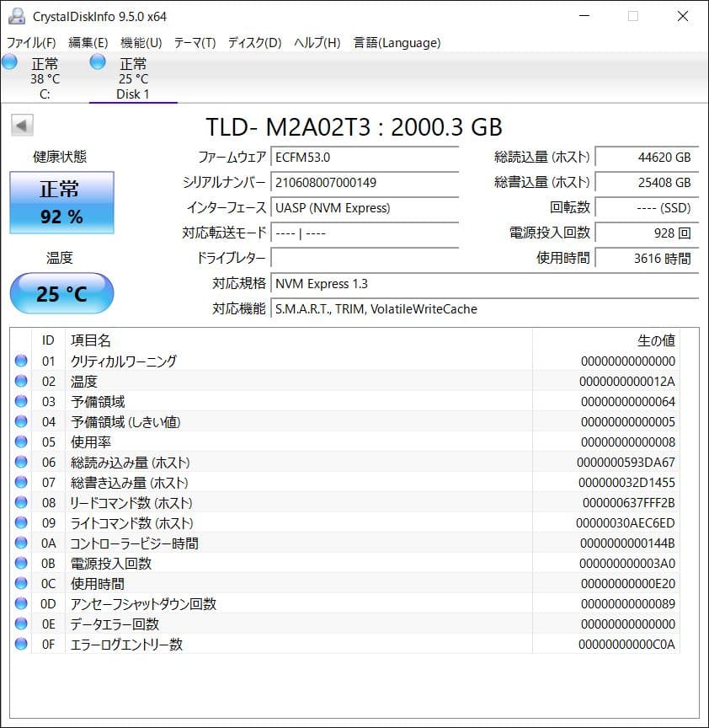Click the Disk 1 health status circle icon
Viewport: 709px width, 728px height.
(x=98, y=62)
